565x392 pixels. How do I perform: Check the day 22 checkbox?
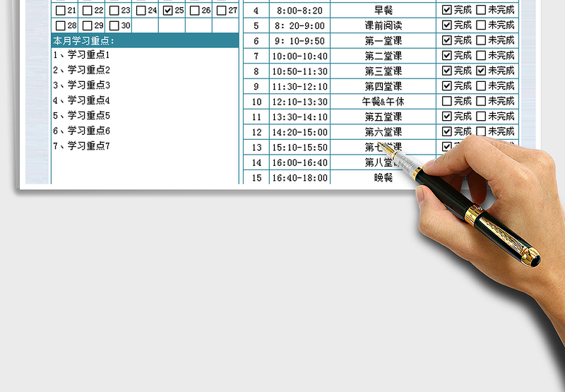[x=87, y=11]
